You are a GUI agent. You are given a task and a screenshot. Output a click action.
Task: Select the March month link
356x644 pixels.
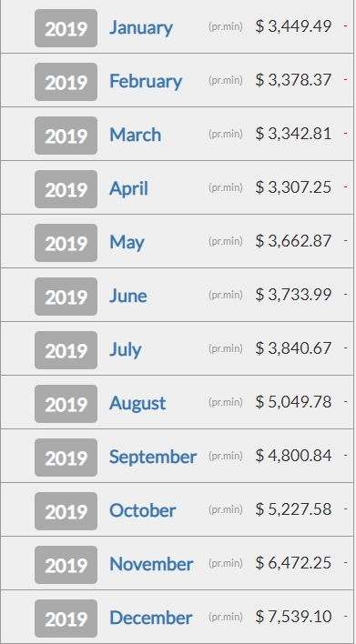click(x=136, y=135)
